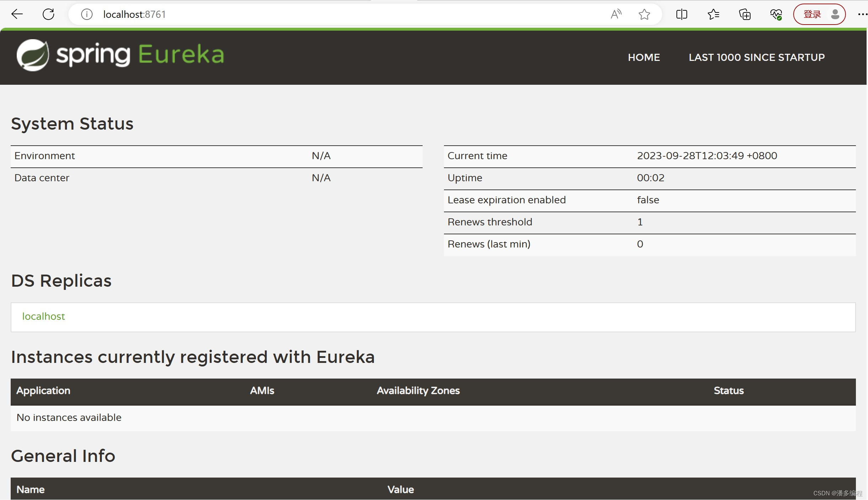The image size is (868, 500).
Task: Select the No instances available text
Action: [69, 417]
